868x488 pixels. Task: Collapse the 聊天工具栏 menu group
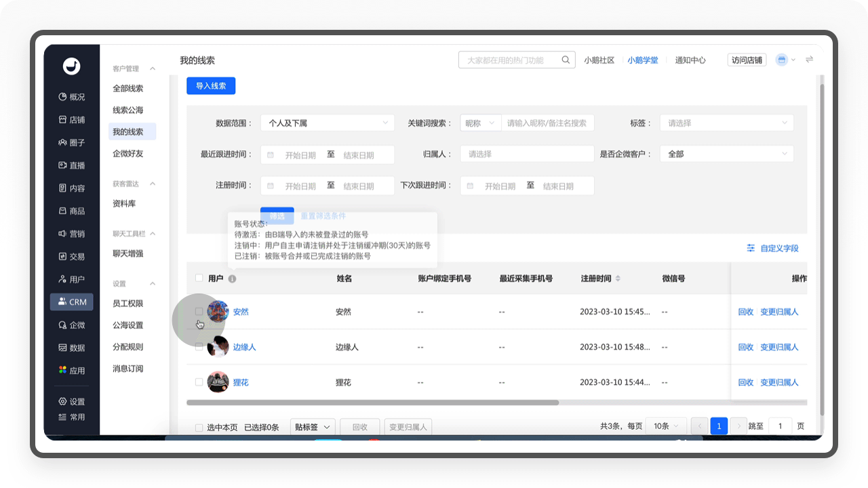[153, 234]
